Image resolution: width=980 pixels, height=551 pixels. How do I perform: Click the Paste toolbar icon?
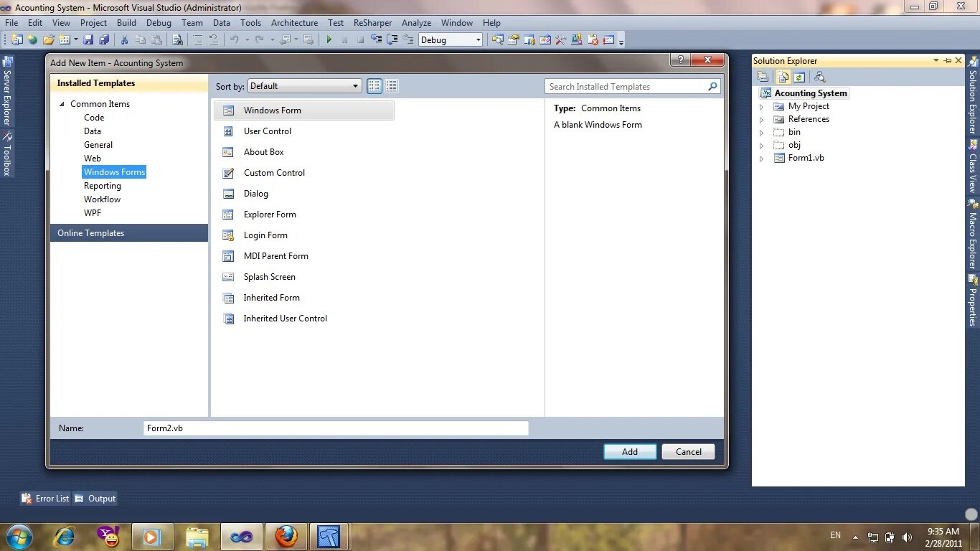156,40
